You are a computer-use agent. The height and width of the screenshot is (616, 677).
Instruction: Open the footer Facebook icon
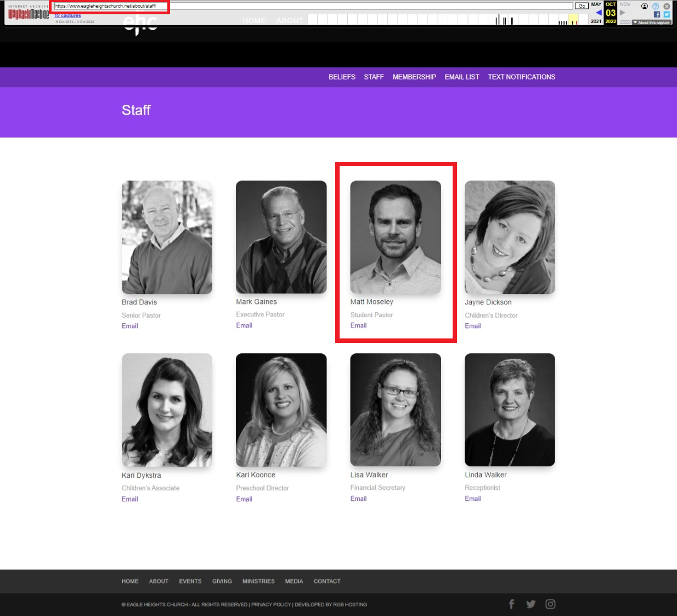[x=511, y=604]
